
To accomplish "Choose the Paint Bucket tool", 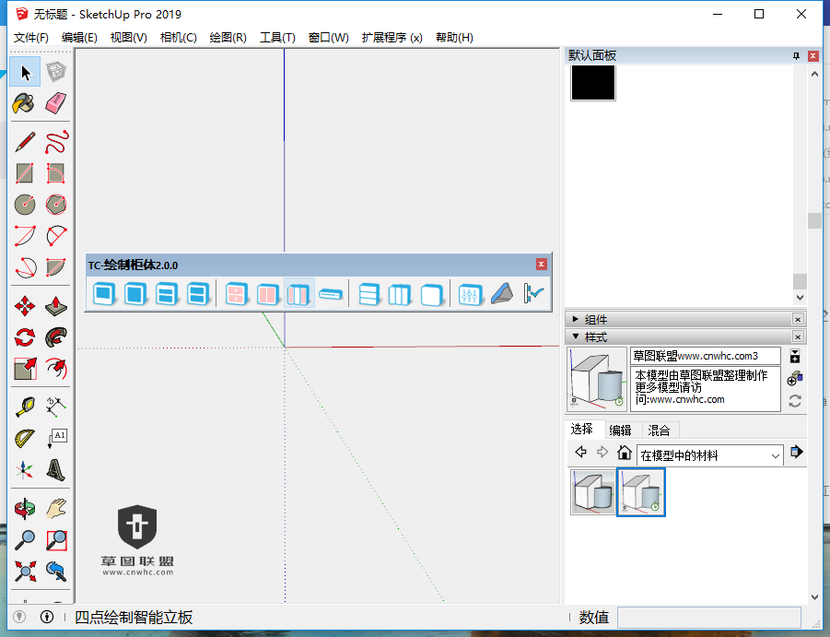I will 24,103.
